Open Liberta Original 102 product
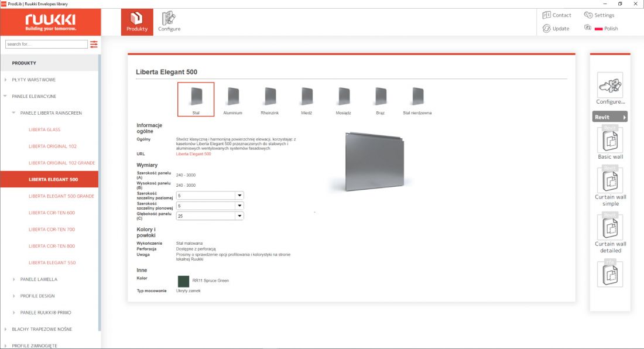This screenshot has height=349, width=644. click(53, 146)
